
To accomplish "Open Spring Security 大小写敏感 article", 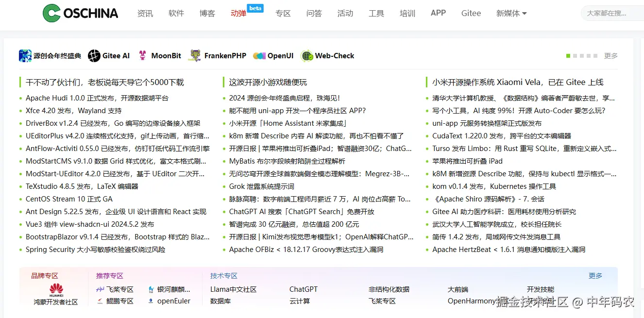I will [96, 250].
